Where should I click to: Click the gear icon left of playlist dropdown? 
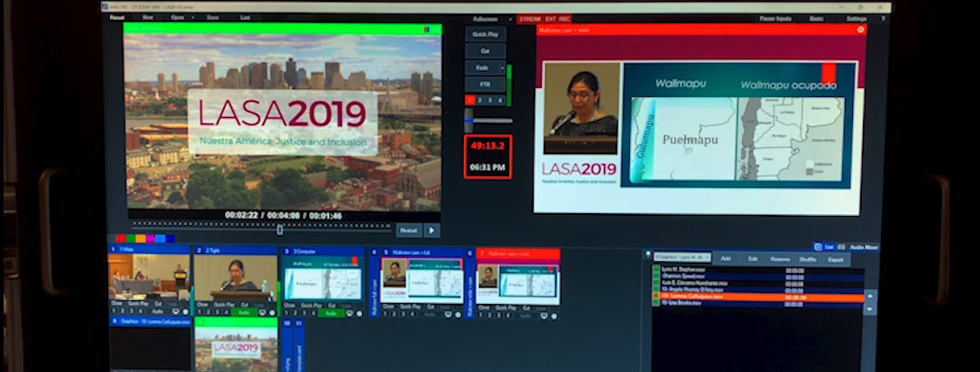[x=648, y=255]
